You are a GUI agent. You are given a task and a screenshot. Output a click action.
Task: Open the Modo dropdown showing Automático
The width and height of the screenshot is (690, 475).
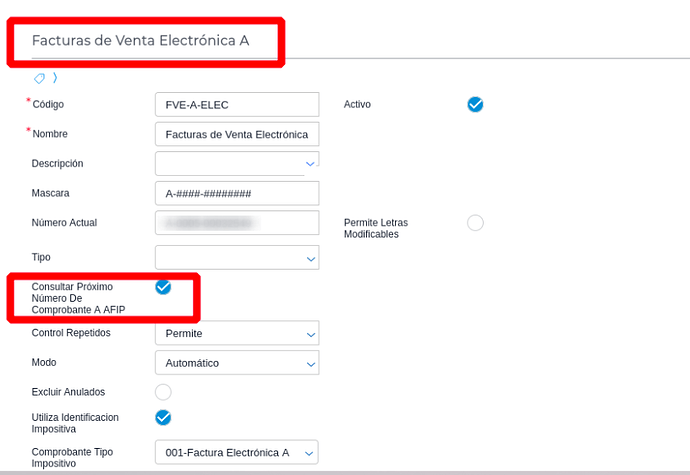[x=237, y=363]
